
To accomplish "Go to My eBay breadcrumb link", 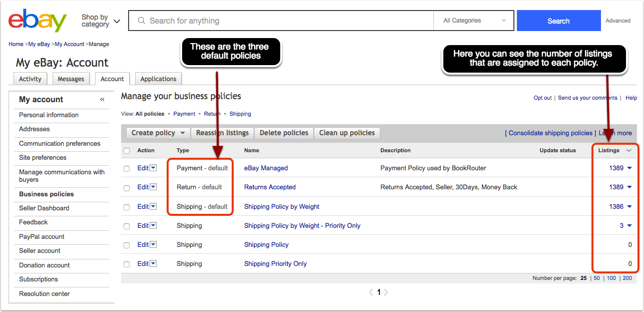I will pos(39,44).
